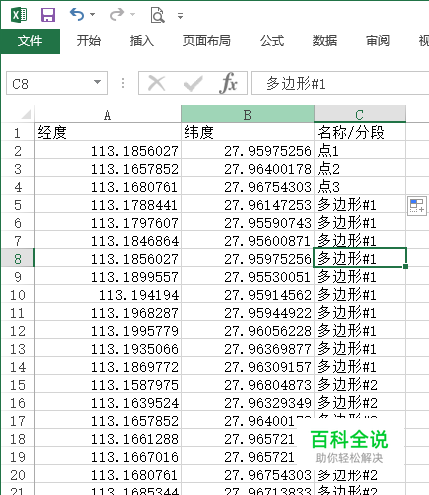Image resolution: width=429 pixels, height=495 pixels.
Task: Select column B header
Action: click(x=248, y=115)
